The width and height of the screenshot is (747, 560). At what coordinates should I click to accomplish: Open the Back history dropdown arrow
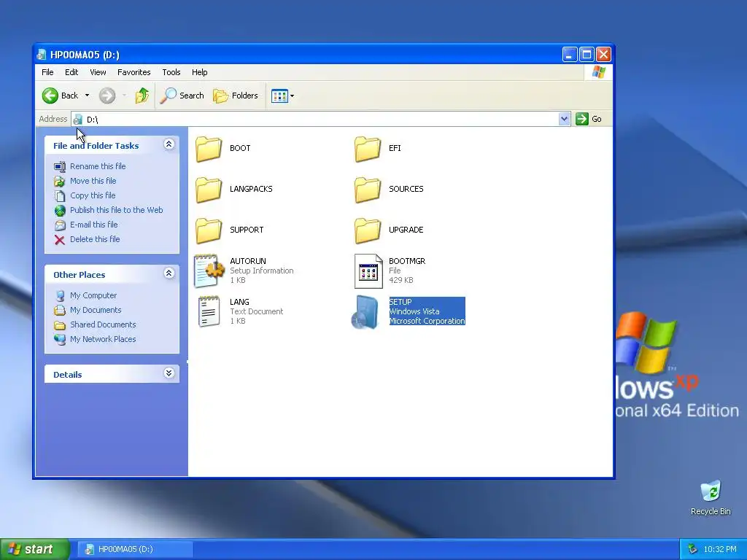point(88,96)
